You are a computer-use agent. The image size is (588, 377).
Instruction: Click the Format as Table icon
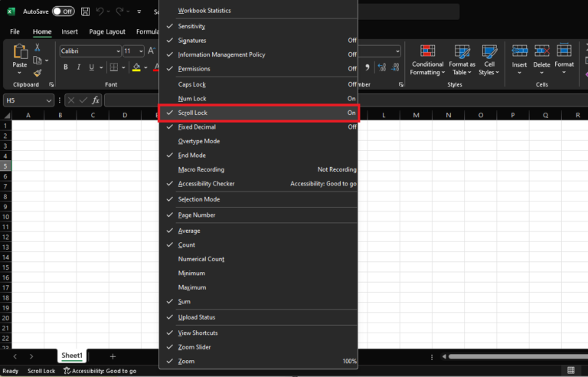point(462,58)
